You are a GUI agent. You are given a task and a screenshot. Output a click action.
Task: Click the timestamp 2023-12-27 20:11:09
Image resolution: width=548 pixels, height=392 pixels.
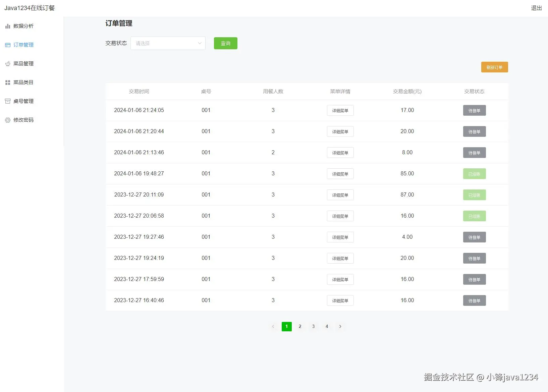139,194
